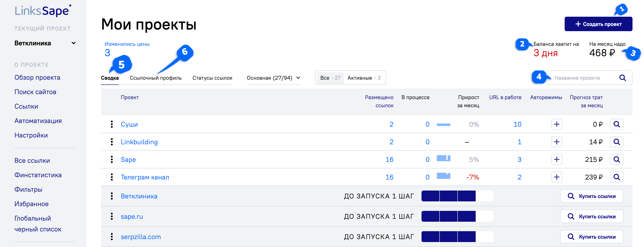Image resolution: width=644 pixels, height=247 pixels.
Task: Open the sape.ru project link
Action: click(x=132, y=217)
